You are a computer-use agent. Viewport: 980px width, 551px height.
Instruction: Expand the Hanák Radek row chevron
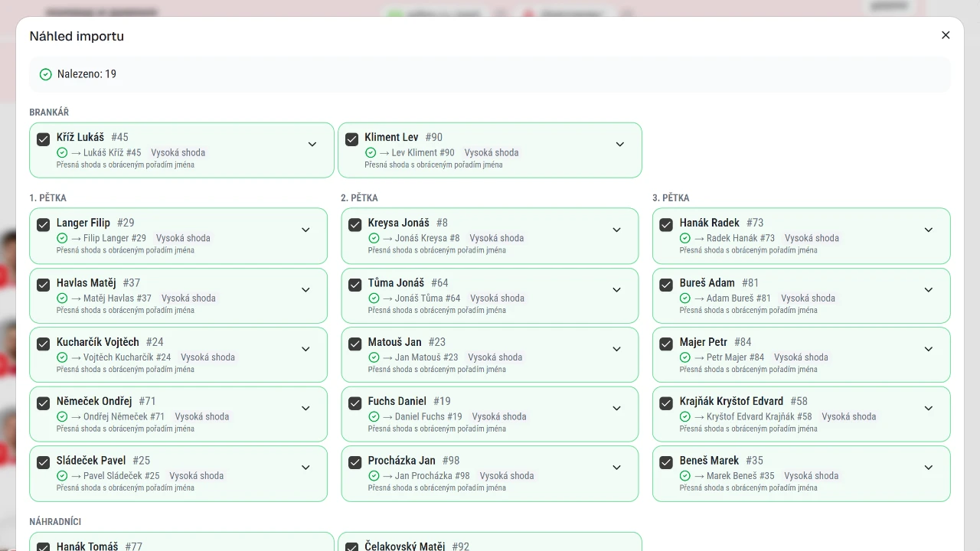[929, 230]
